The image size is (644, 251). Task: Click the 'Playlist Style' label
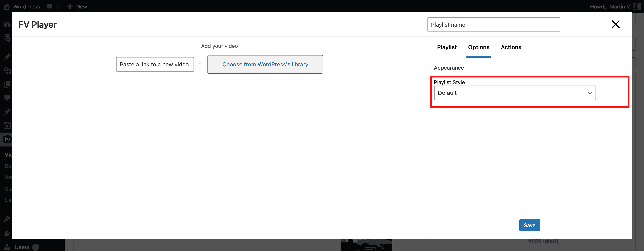tap(449, 82)
